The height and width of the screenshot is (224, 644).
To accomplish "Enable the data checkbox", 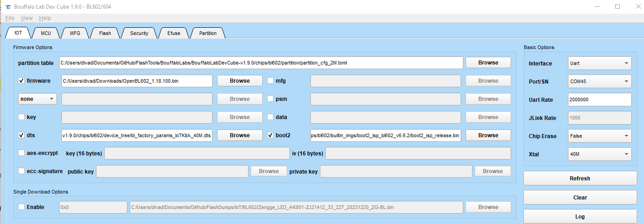I will pyautogui.click(x=270, y=117).
